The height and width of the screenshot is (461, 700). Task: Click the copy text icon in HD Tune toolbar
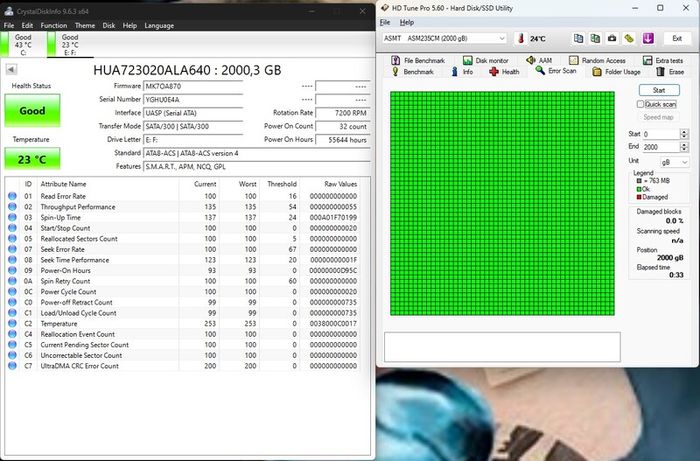point(578,38)
